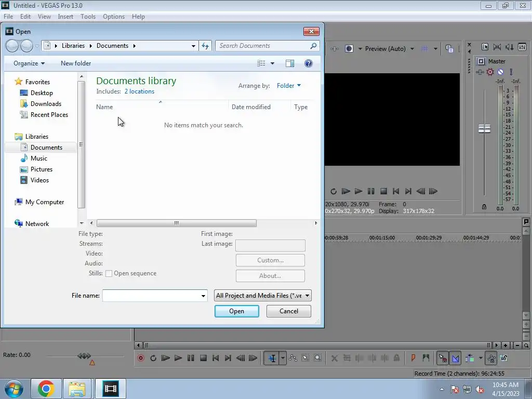Open the Insert menu
This screenshot has width=532, height=399.
[x=65, y=17]
